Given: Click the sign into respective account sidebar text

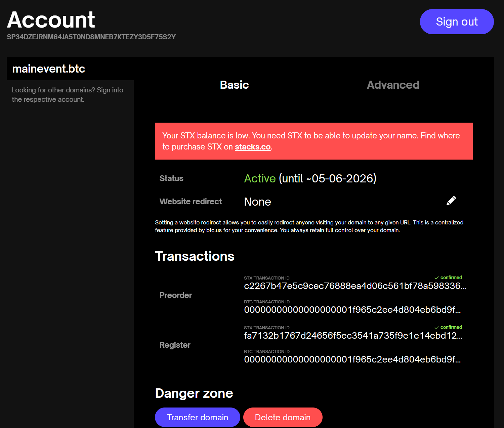Looking at the screenshot, I should pos(67,94).
